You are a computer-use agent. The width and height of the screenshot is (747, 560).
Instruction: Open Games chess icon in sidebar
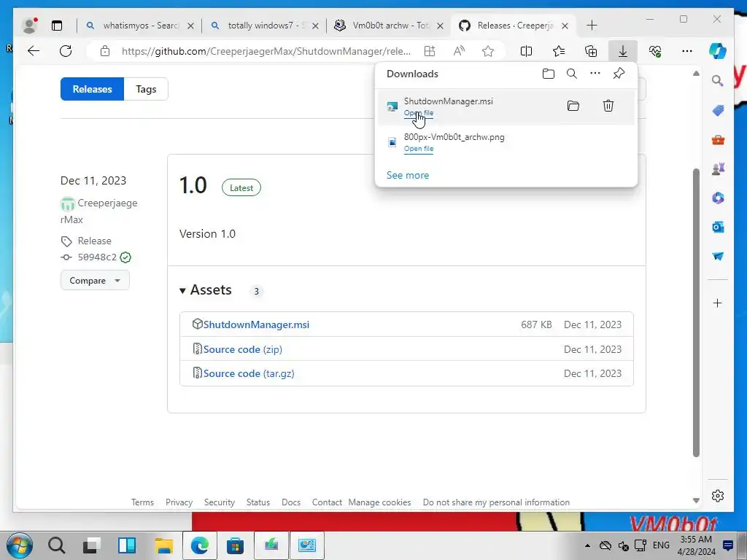[718, 168]
